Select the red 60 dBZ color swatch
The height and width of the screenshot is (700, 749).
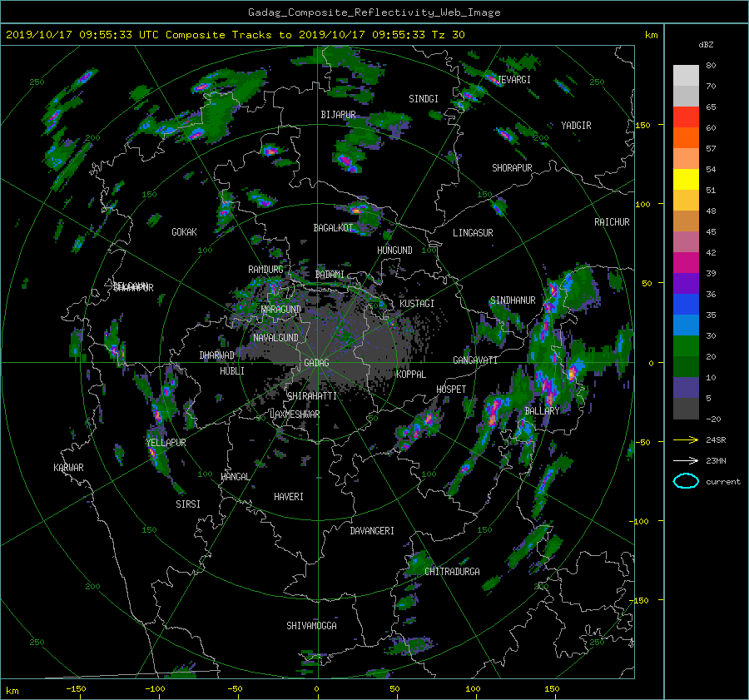(x=686, y=117)
